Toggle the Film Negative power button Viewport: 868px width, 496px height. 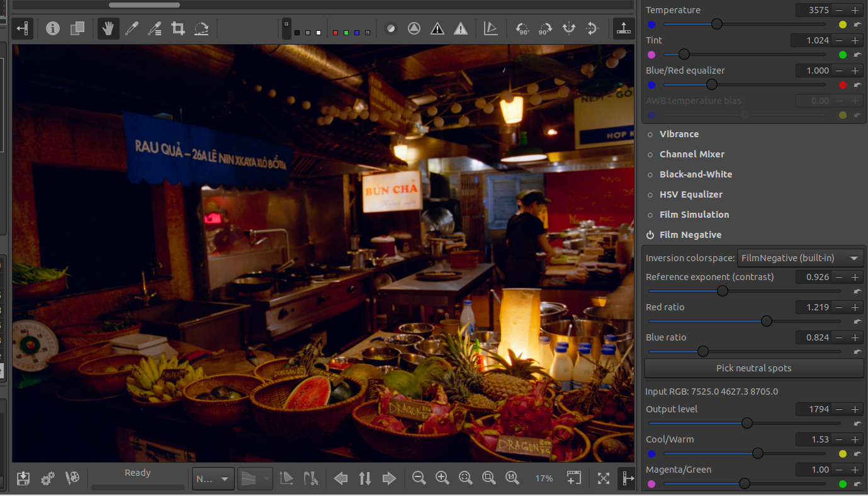click(x=650, y=235)
